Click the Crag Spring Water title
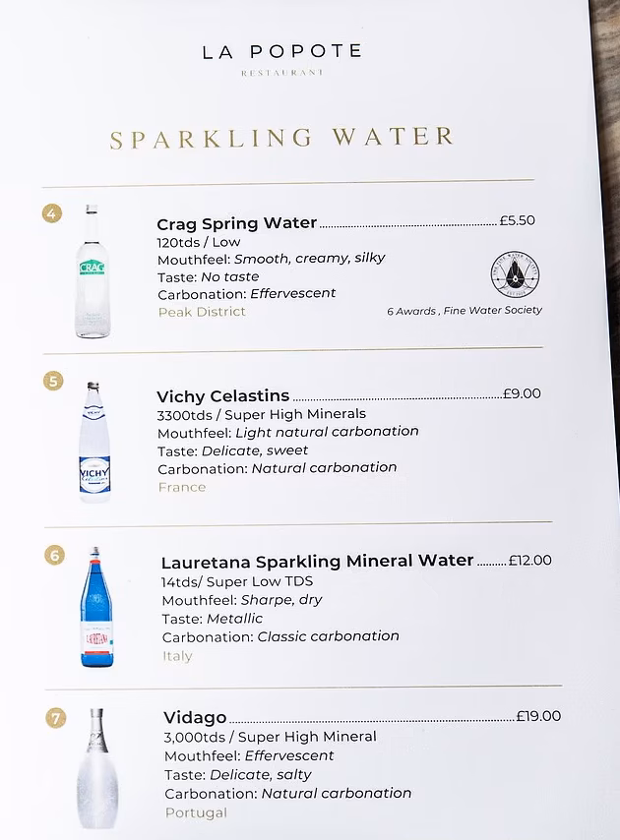620x840 pixels. [x=237, y=223]
